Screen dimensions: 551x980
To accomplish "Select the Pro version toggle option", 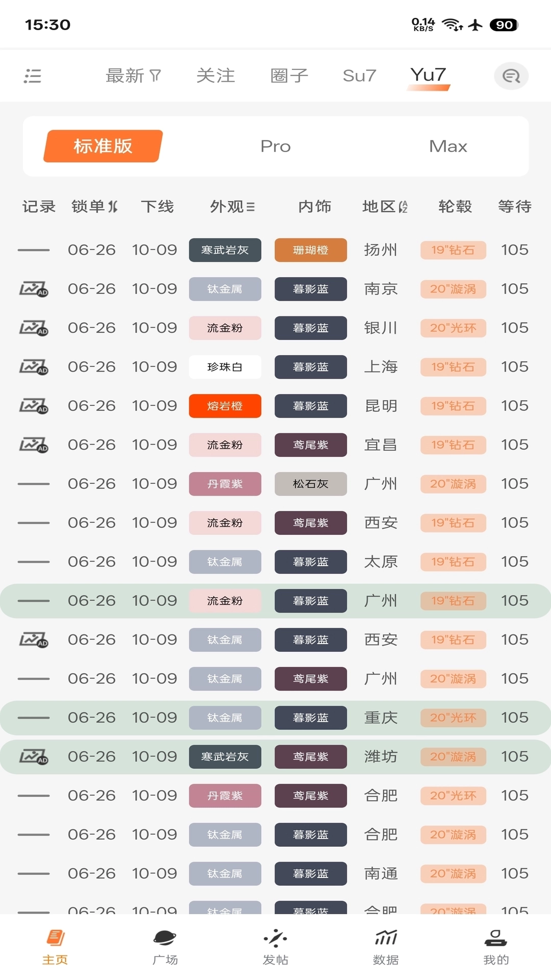I will 275,146.
